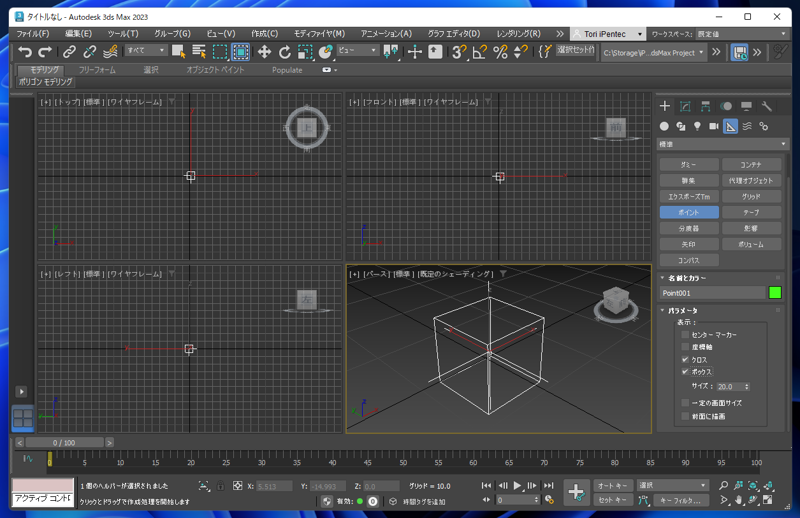Image resolution: width=800 pixels, height=518 pixels.
Task: Open the selection filter dropdown すべて
Action: click(146, 51)
